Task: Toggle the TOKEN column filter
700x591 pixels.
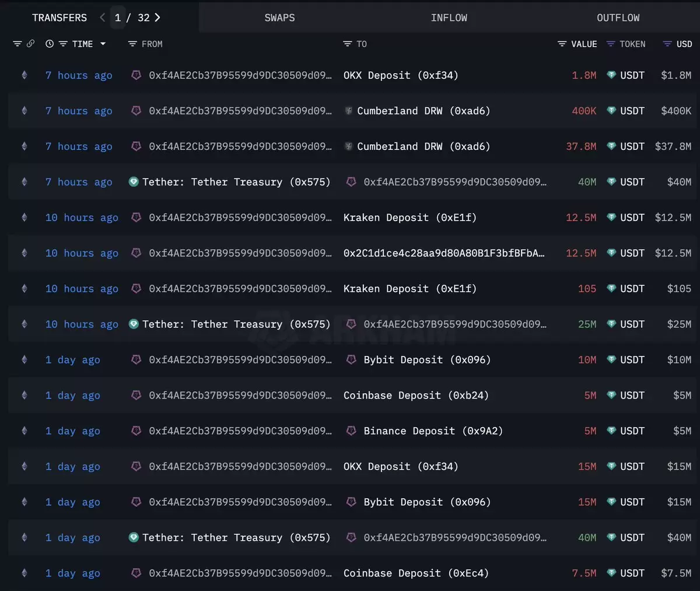Action: coord(611,44)
